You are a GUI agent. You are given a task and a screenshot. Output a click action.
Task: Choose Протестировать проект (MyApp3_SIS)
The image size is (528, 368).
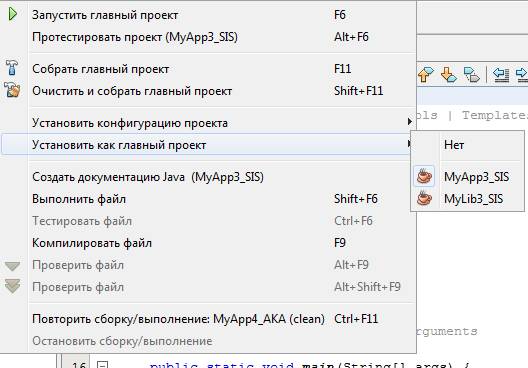click(208, 37)
